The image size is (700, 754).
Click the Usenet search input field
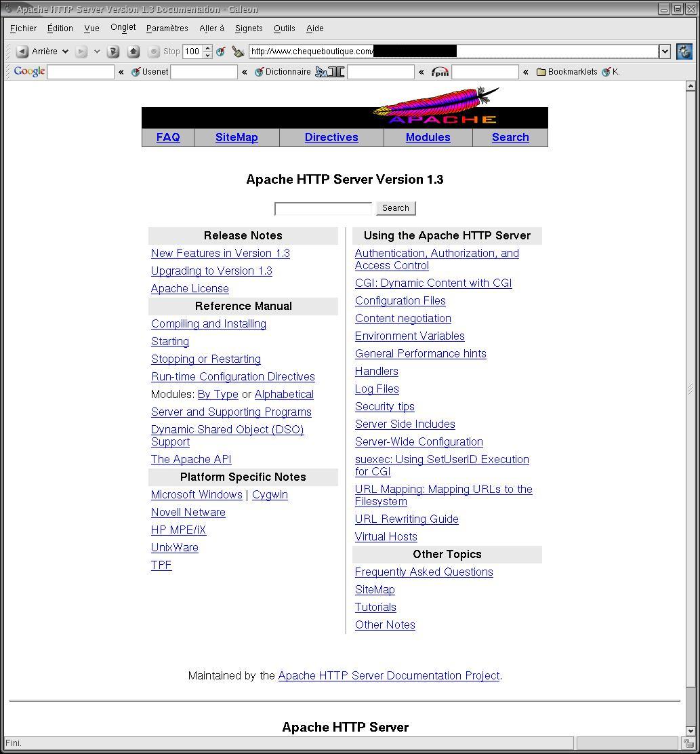204,72
